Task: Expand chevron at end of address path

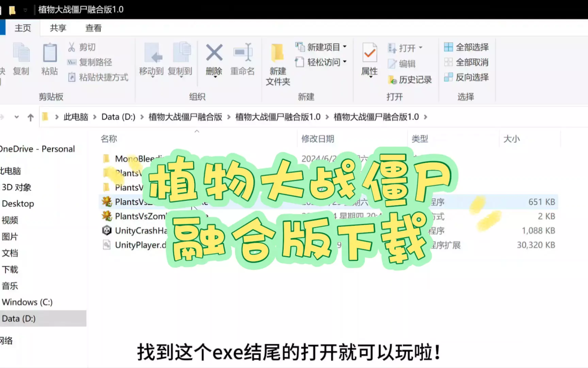Action: pos(425,117)
